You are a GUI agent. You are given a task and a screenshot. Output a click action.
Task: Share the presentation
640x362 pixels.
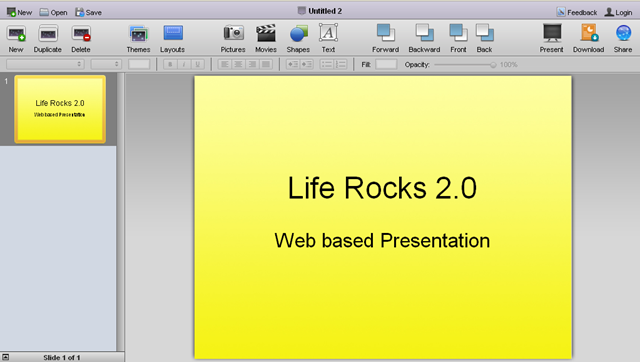coord(623,39)
